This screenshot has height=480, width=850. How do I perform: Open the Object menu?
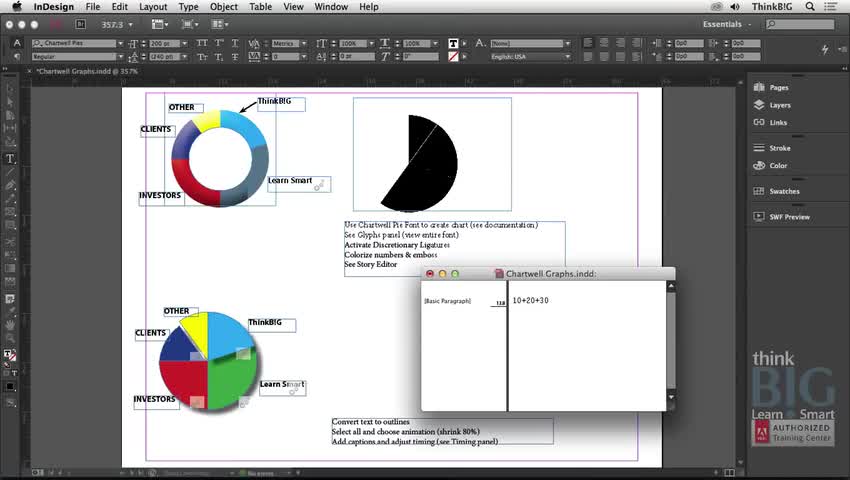click(224, 7)
